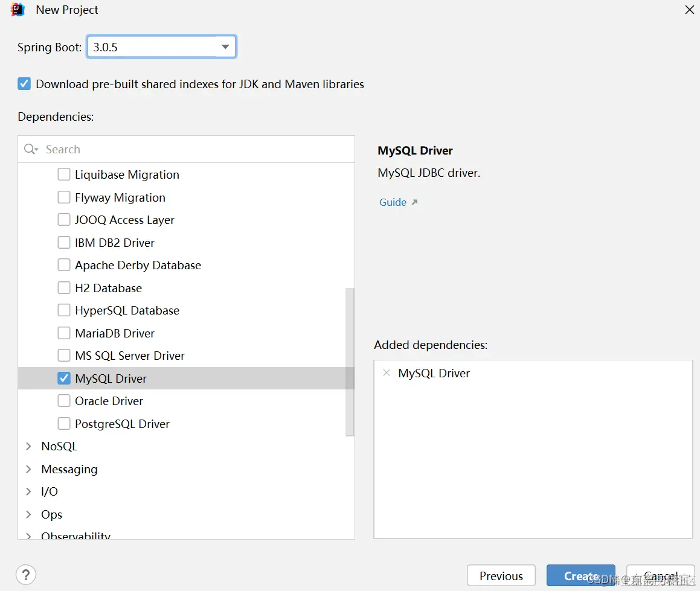The height and width of the screenshot is (591, 700).
Task: Tick the Liquibase Migration checkbox
Action: (x=64, y=174)
